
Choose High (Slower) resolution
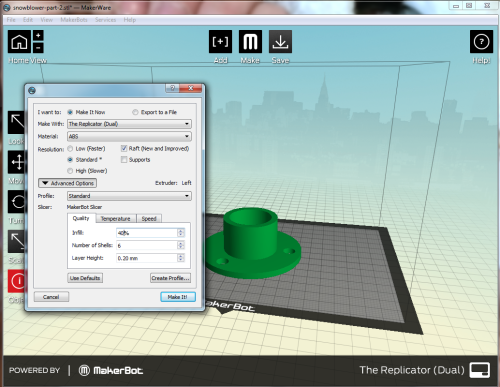70,171
